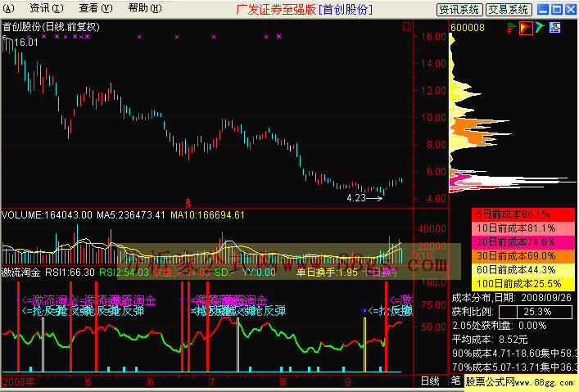Viewport: 579px width, 392px height.
Task: Click month 9 on the time axis
Action: [x=348, y=381]
